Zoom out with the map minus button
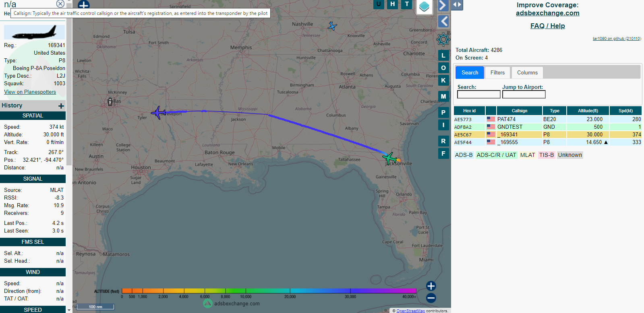Screen dimensions: 644x313 point(431,298)
